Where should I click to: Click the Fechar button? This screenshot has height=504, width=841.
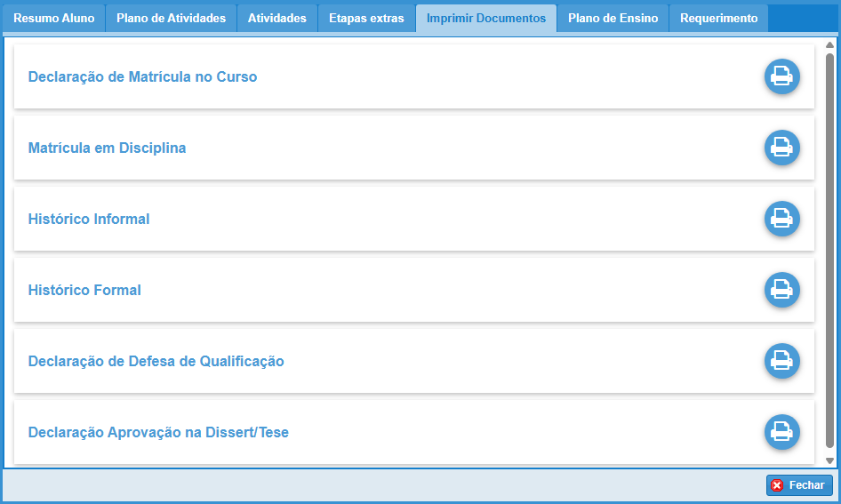799,485
